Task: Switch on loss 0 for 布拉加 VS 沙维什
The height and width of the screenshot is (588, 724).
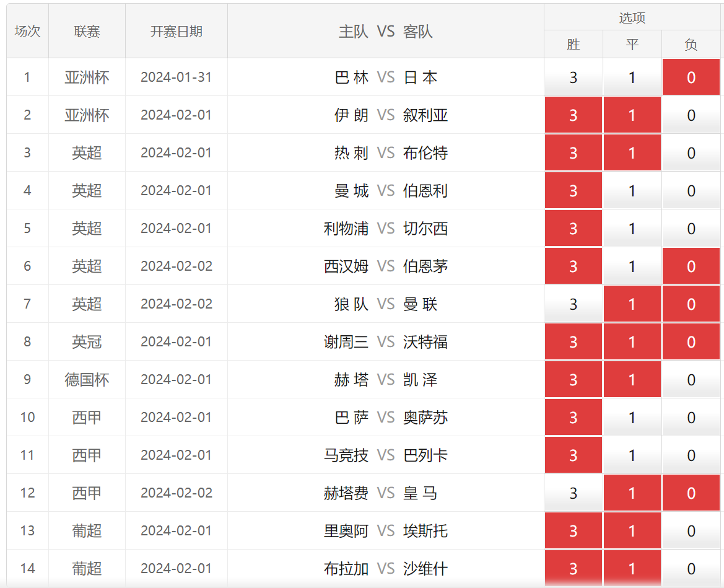Action: 691,569
